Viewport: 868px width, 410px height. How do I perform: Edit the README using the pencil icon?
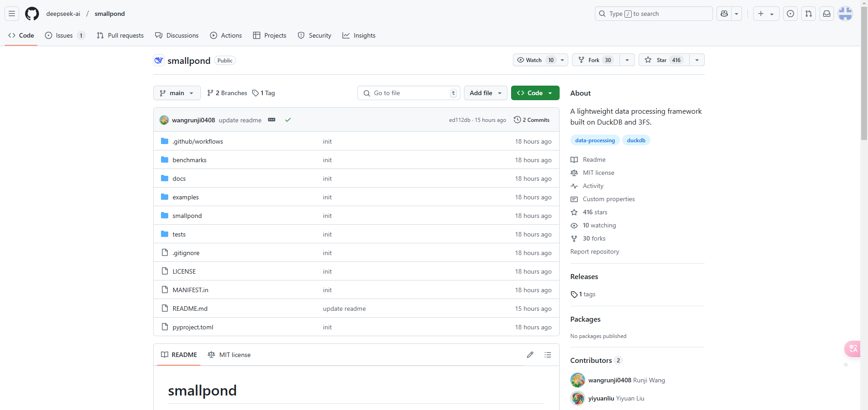530,355
